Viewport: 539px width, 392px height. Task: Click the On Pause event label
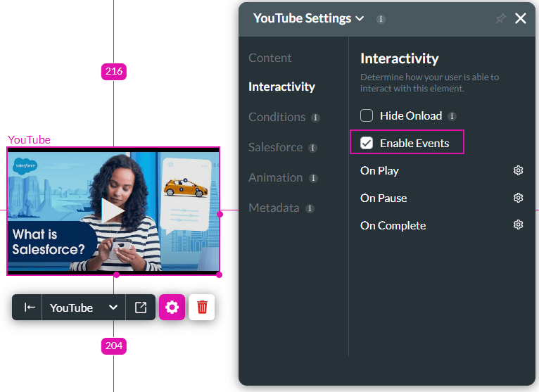point(383,198)
